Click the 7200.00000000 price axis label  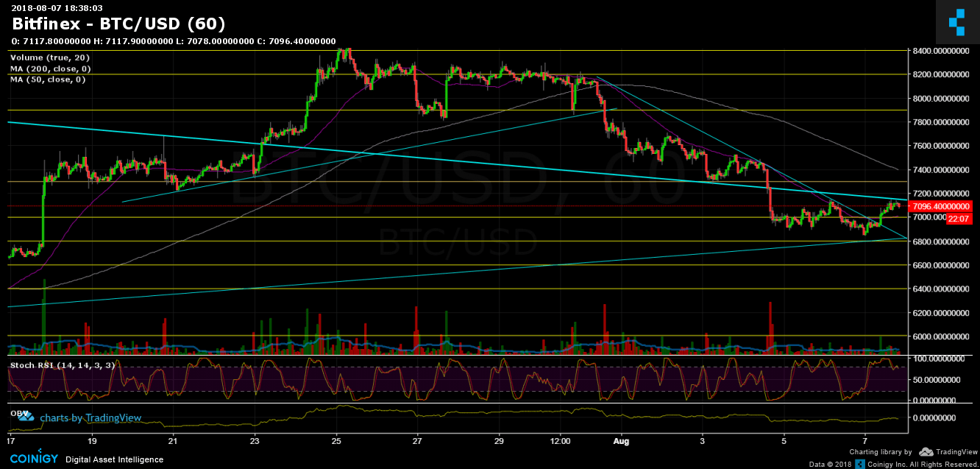pyautogui.click(x=942, y=194)
